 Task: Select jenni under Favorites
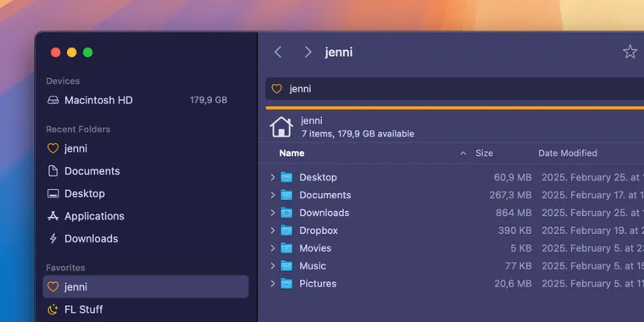[146, 286]
